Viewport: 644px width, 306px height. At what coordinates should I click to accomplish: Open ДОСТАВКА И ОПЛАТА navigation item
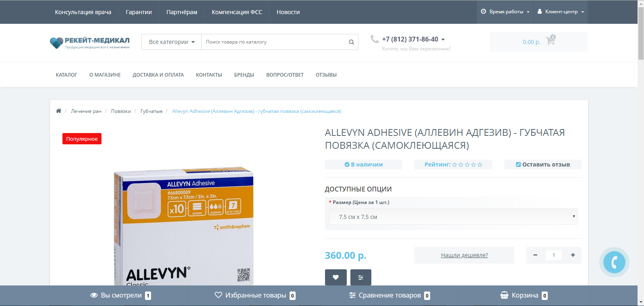(158, 75)
